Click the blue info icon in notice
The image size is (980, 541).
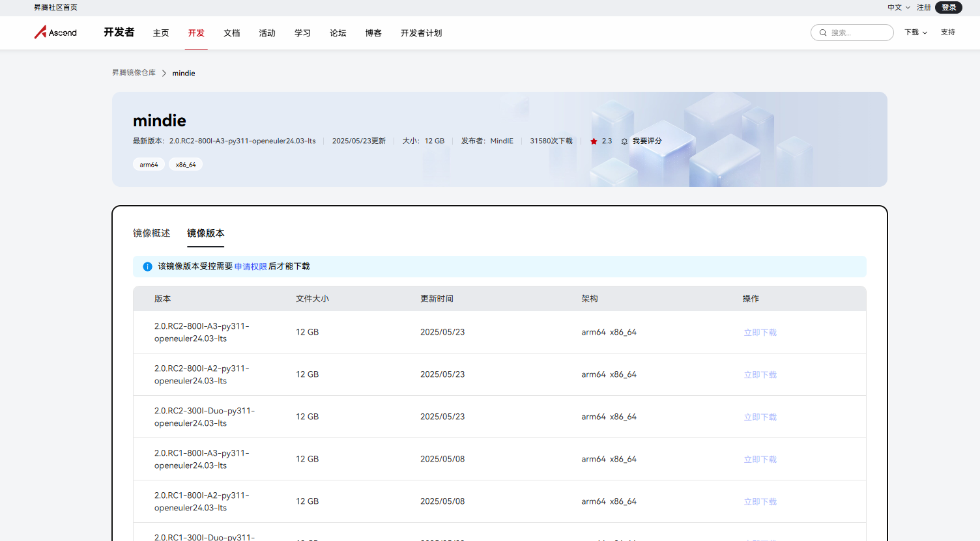pyautogui.click(x=147, y=266)
